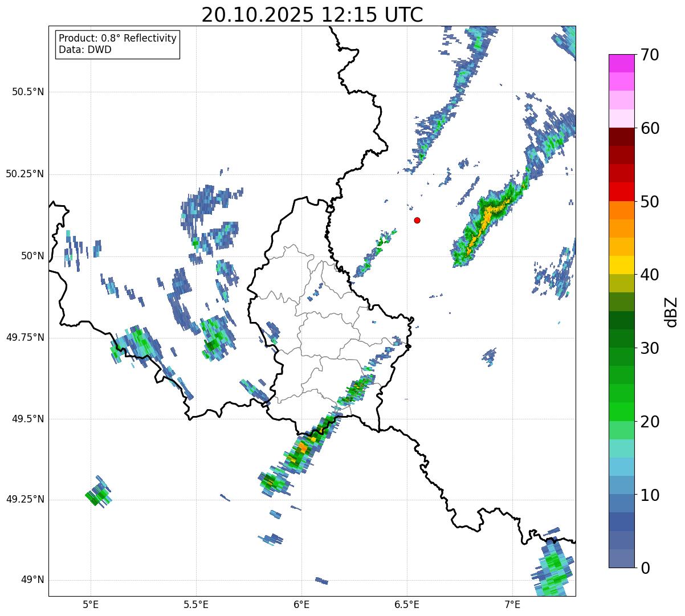
Task: Click the dark maroon colorbar segment below 60
Action: click(621, 137)
